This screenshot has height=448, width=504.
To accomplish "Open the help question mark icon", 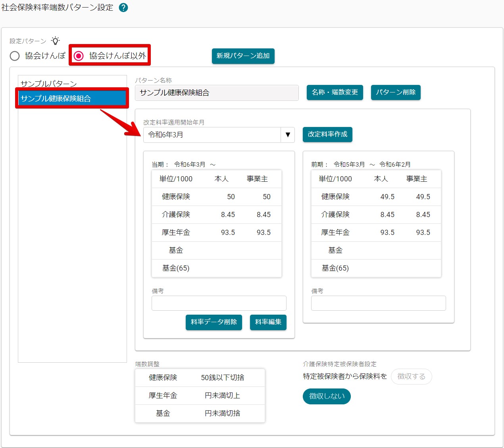I will (123, 8).
